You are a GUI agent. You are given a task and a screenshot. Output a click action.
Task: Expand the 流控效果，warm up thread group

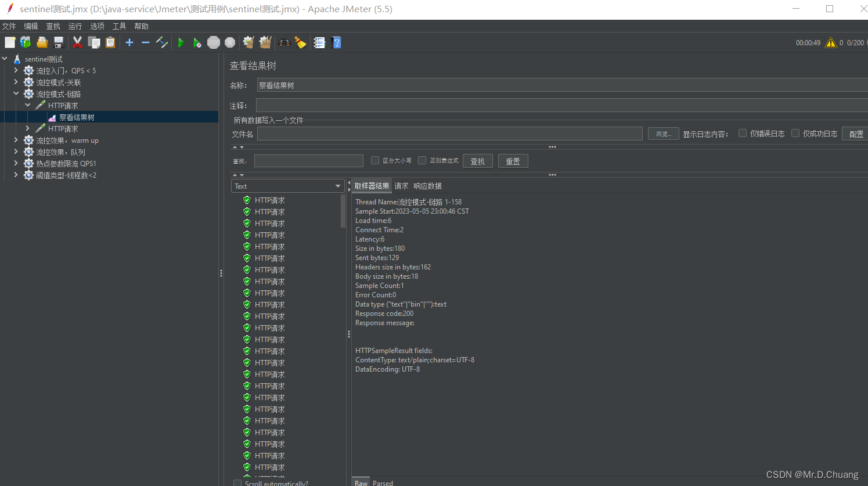tap(16, 140)
